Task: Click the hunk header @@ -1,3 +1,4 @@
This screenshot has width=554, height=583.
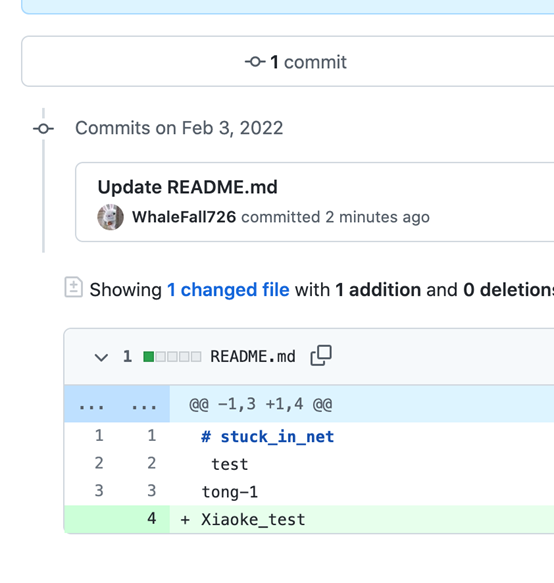Action: 261,404
